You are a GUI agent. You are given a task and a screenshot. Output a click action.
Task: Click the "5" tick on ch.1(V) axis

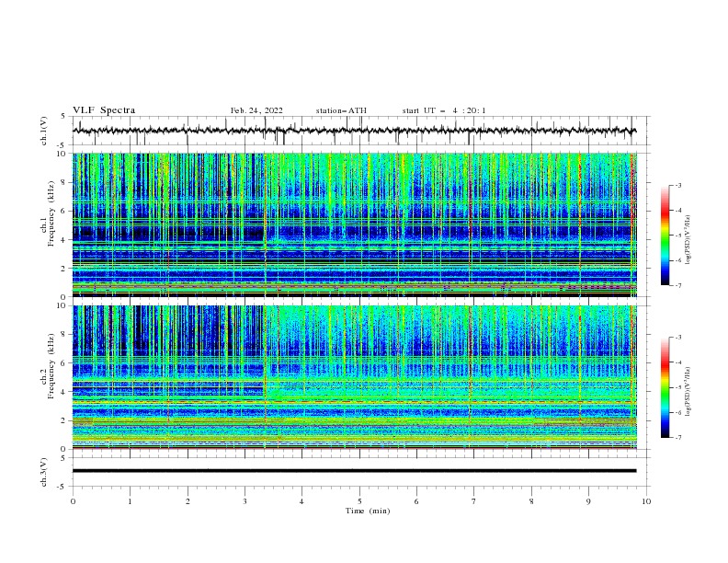click(x=63, y=116)
